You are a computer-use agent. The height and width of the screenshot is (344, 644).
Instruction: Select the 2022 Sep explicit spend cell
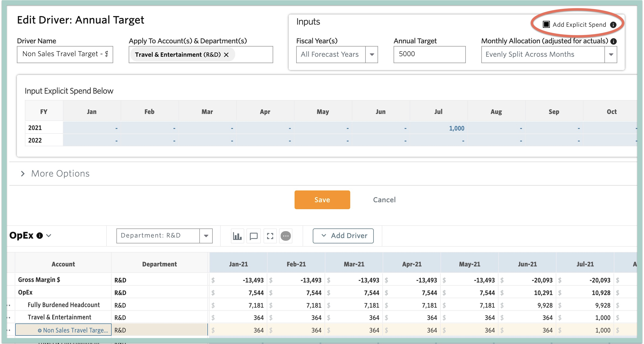(x=554, y=140)
